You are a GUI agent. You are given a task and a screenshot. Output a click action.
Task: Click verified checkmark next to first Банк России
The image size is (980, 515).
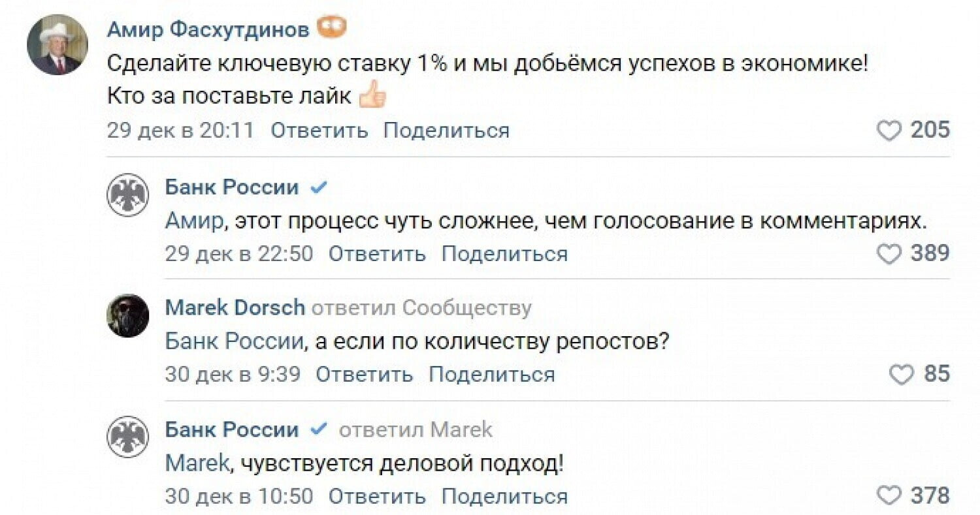[318, 189]
